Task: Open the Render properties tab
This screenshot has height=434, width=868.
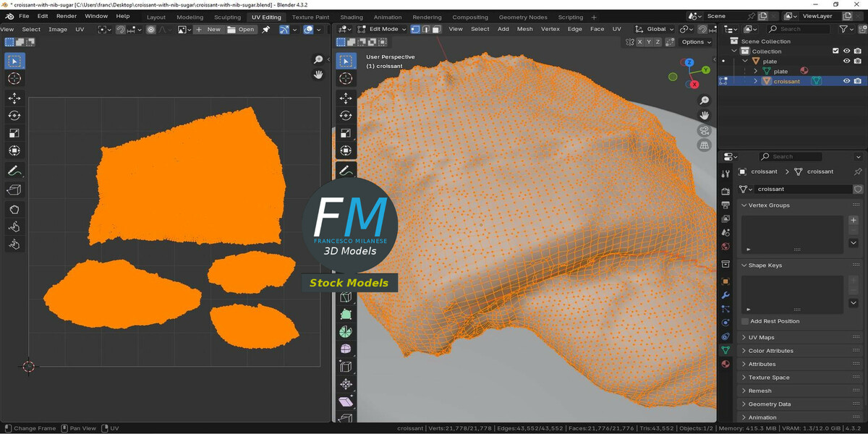Action: 726,192
